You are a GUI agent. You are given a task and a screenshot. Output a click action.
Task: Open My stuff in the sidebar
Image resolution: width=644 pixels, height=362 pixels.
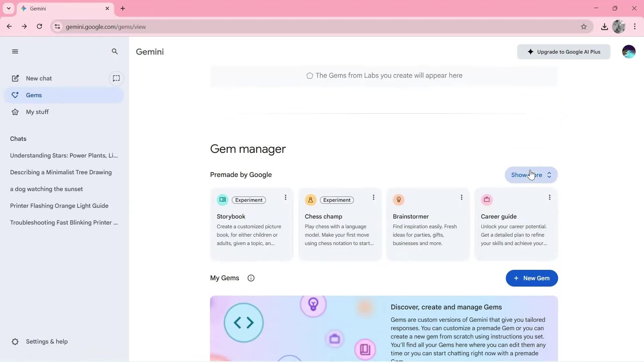click(x=37, y=112)
